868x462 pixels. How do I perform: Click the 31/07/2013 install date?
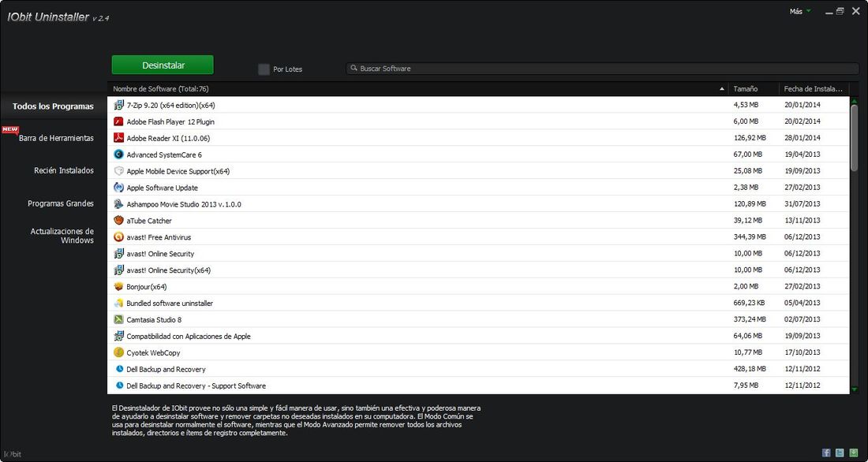tap(803, 203)
